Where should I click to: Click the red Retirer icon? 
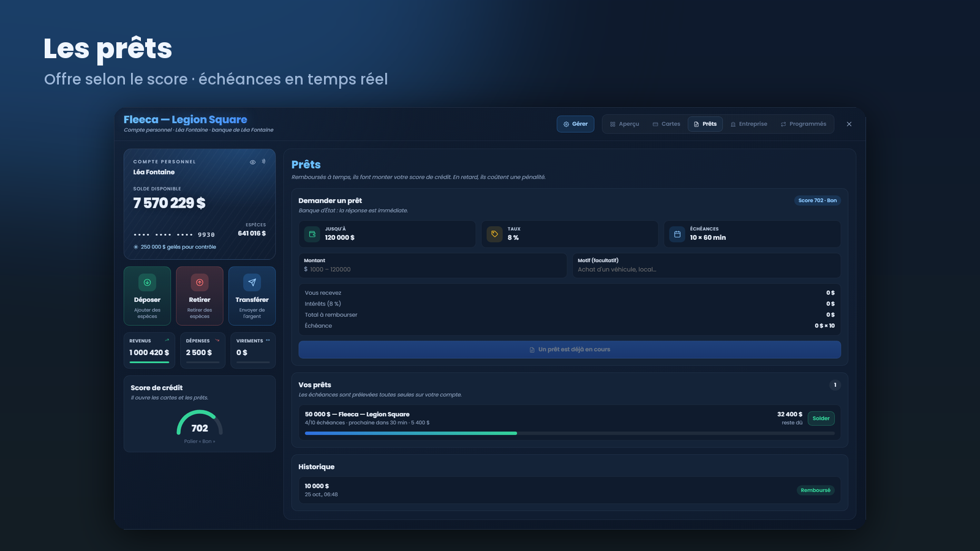coord(200,282)
